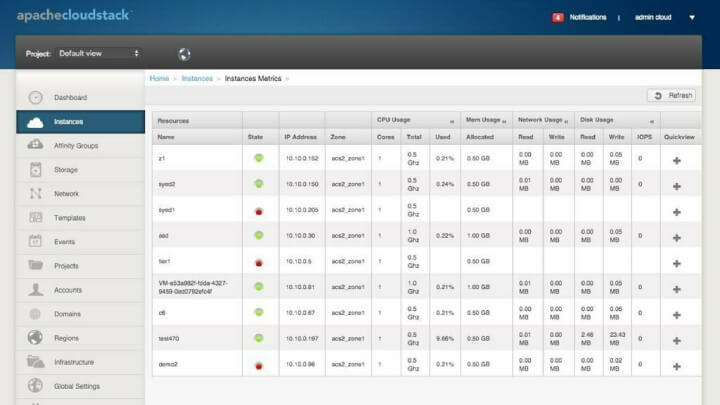Screen dimensions: 720x405
Task: Click the Projects folder icon
Action: [x=35, y=265]
